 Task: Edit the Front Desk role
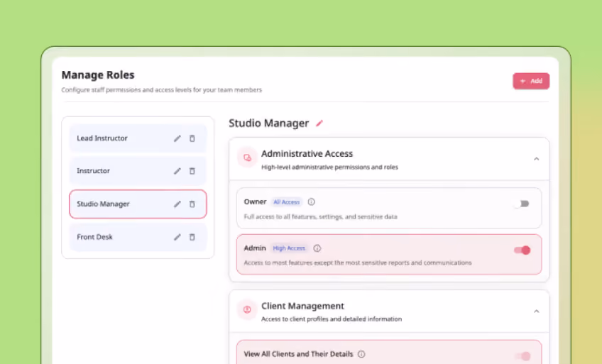coord(177,237)
